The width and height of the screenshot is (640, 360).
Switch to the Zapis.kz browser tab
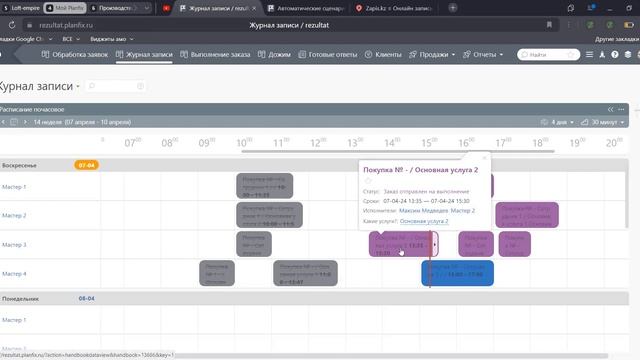(x=394, y=8)
